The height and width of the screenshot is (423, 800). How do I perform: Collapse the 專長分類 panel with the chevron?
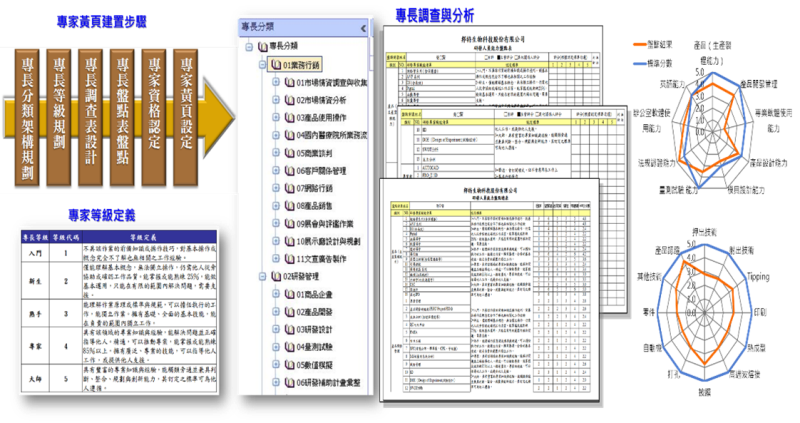pyautogui.click(x=363, y=29)
